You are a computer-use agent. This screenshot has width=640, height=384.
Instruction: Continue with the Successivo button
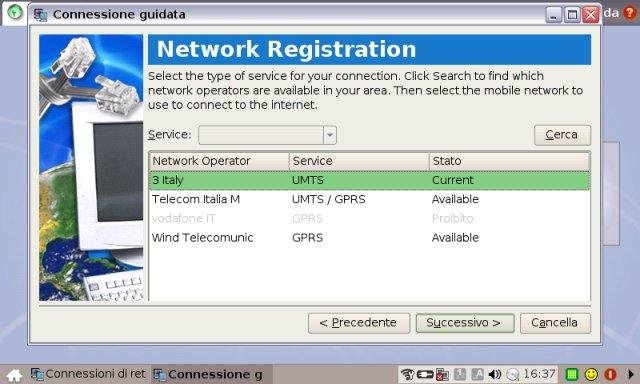click(x=465, y=323)
